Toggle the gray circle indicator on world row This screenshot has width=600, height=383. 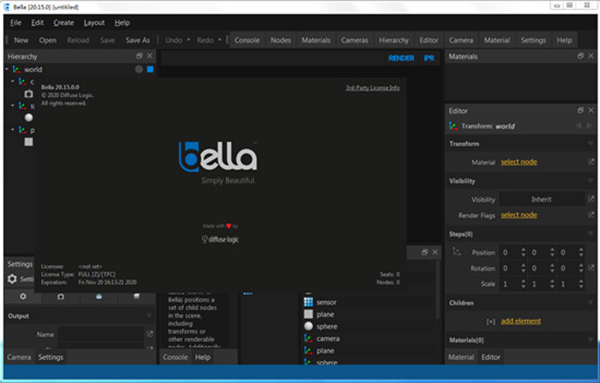pos(139,69)
